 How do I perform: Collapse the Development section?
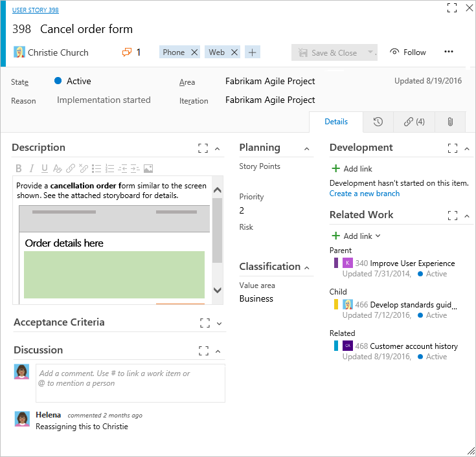point(467,149)
